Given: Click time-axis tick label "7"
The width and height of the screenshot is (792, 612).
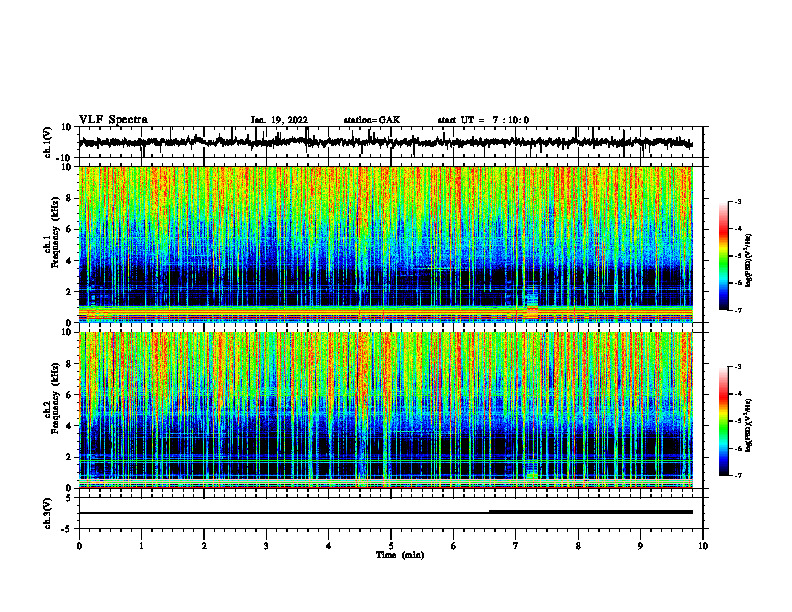Looking at the screenshot, I should (x=516, y=546).
